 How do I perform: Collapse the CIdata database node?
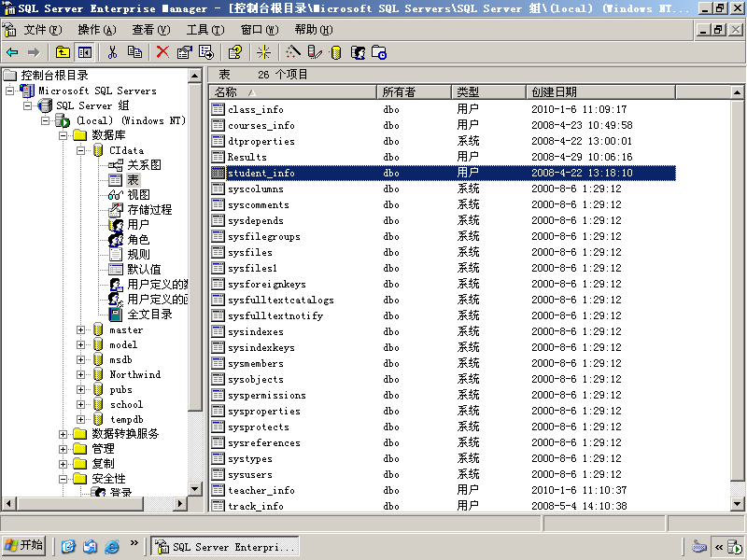80,150
